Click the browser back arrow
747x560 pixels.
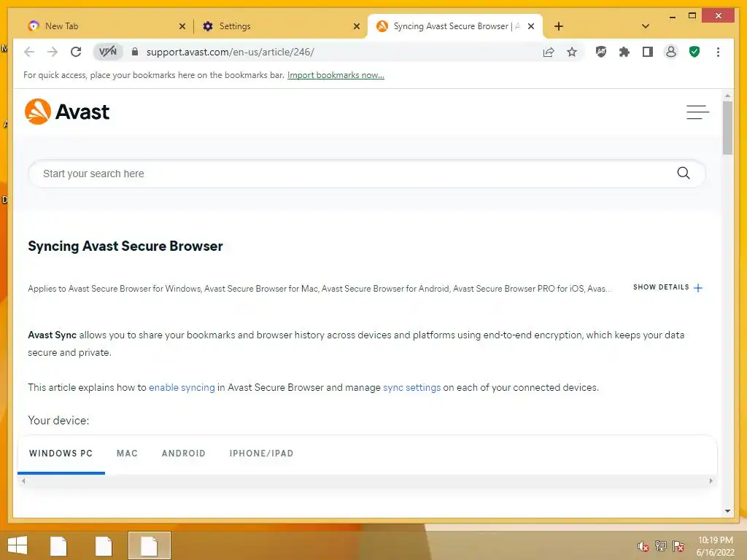pyautogui.click(x=29, y=52)
